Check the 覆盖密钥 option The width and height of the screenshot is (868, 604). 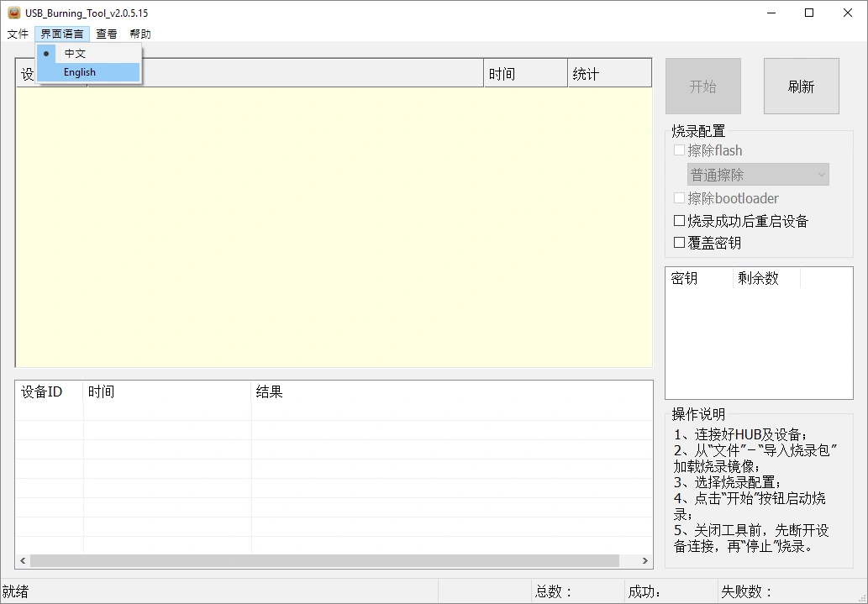679,242
